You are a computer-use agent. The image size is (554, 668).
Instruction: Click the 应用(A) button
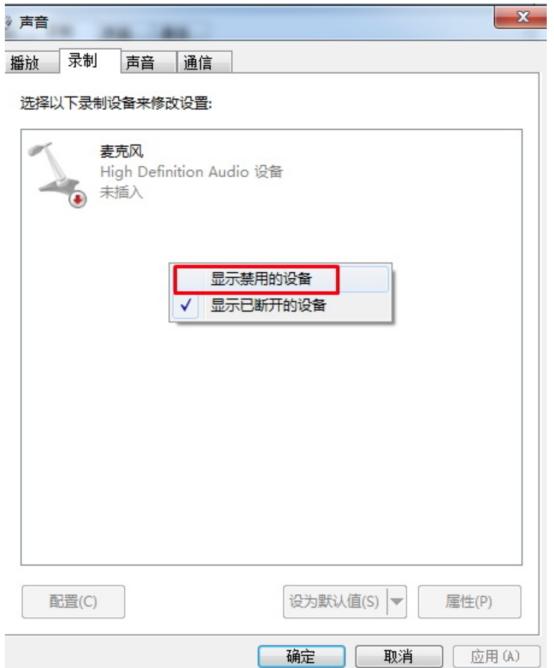[x=496, y=656]
